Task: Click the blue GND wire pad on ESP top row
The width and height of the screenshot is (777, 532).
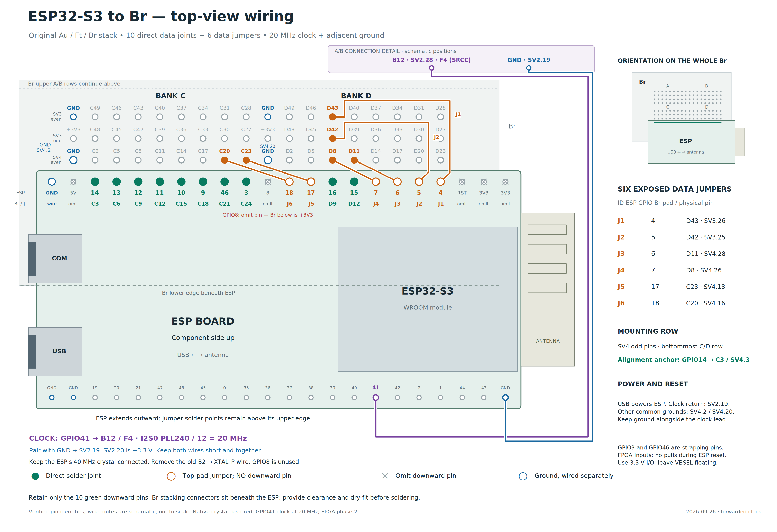Action: tap(52, 182)
